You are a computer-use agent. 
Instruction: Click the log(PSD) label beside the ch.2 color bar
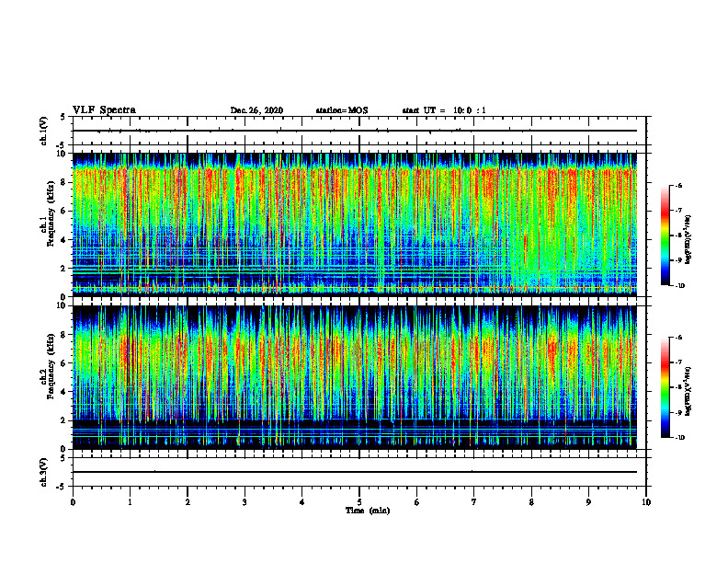[x=688, y=391]
